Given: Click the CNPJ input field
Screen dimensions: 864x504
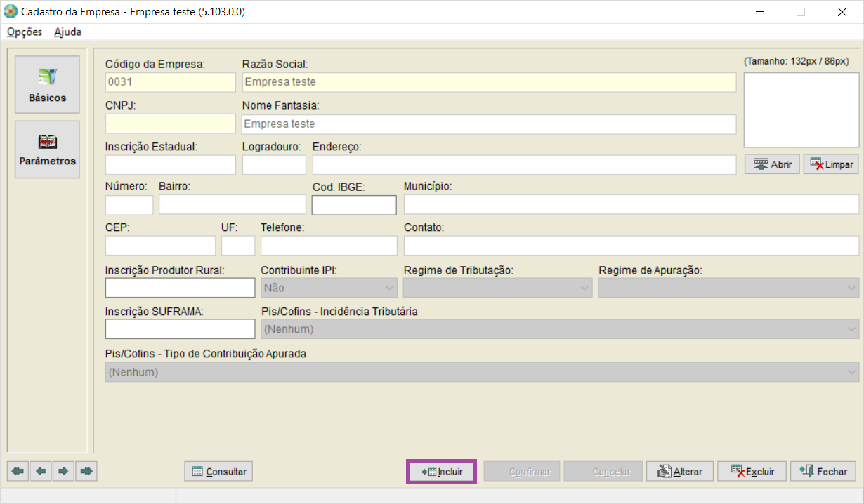Looking at the screenshot, I should tap(170, 124).
